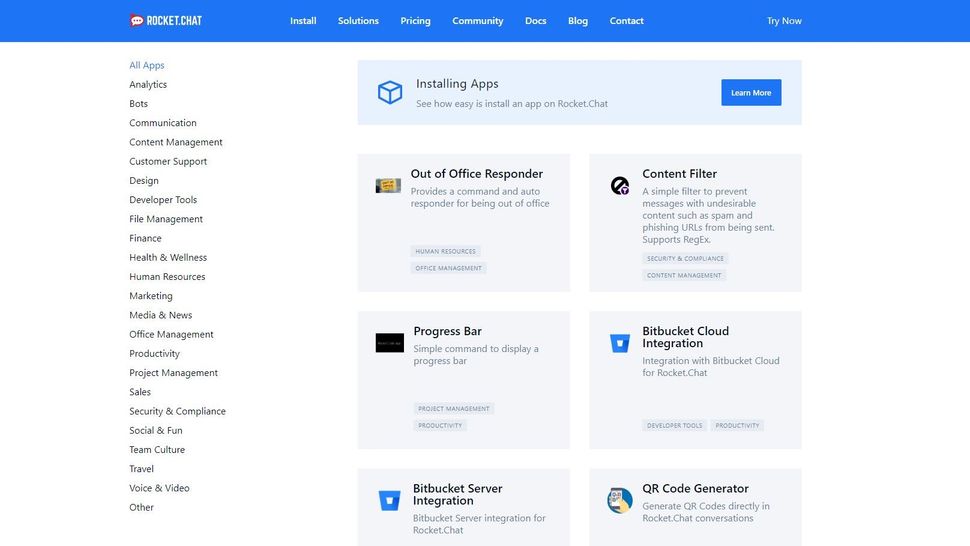This screenshot has width=970, height=546.
Task: Open the Bitbucket Server Integration icon
Action: (390, 500)
